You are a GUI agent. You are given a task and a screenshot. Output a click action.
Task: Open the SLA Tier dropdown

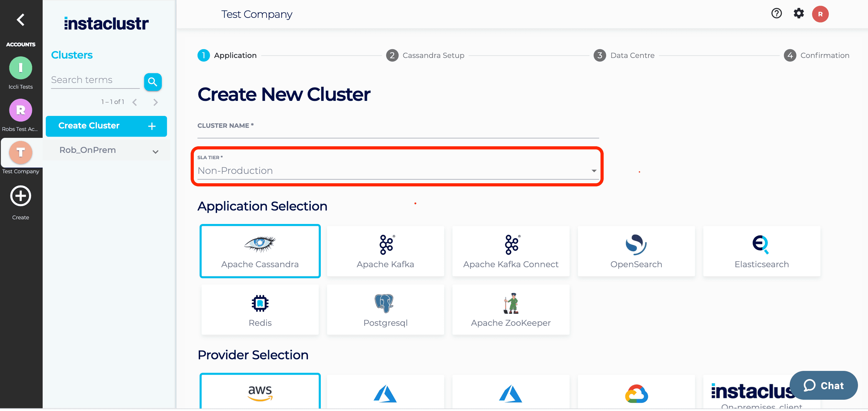point(396,170)
